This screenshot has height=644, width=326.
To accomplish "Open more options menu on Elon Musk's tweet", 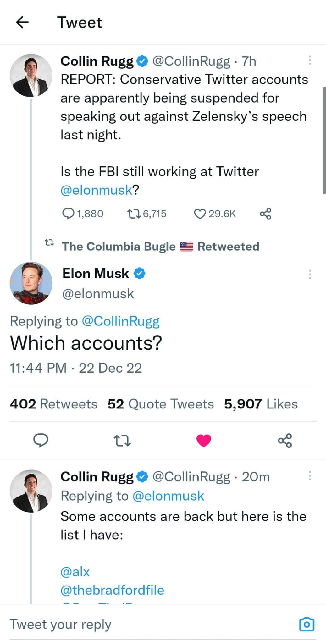I will coord(310,274).
